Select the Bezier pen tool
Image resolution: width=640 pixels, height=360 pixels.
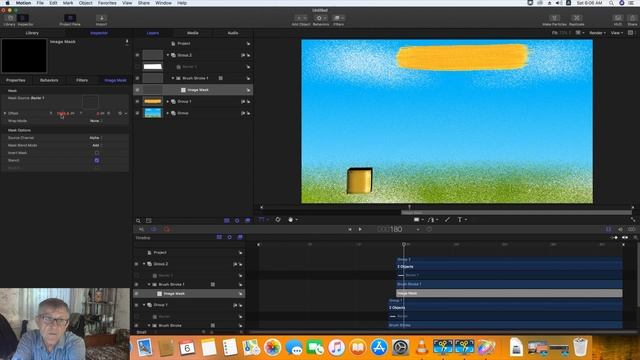[431, 220]
